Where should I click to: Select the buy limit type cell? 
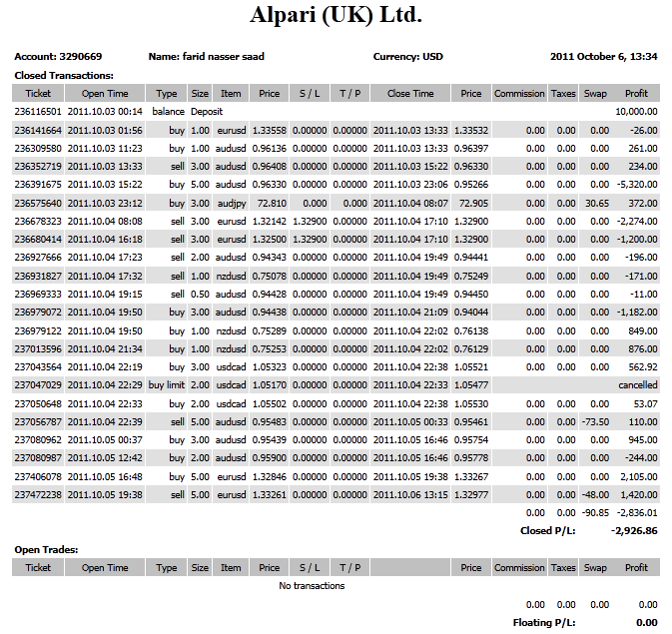pos(167,385)
